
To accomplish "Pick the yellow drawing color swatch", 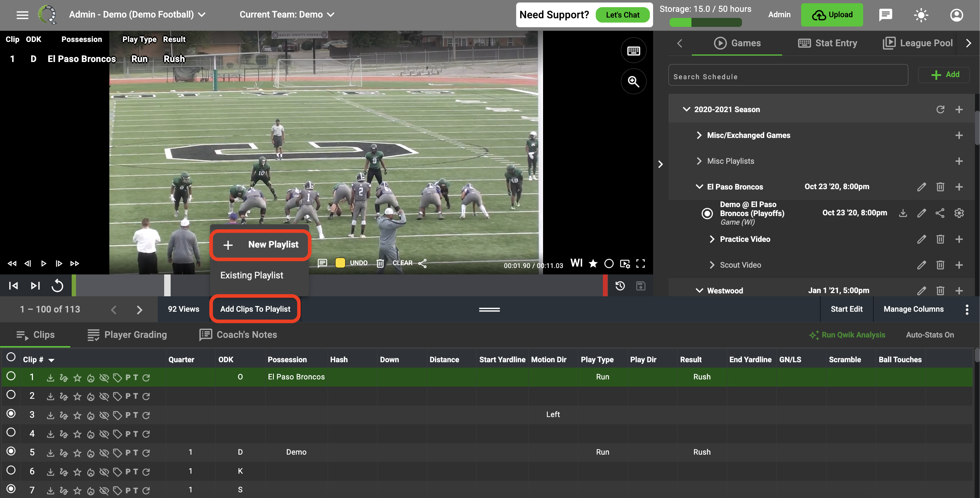I will [x=340, y=263].
